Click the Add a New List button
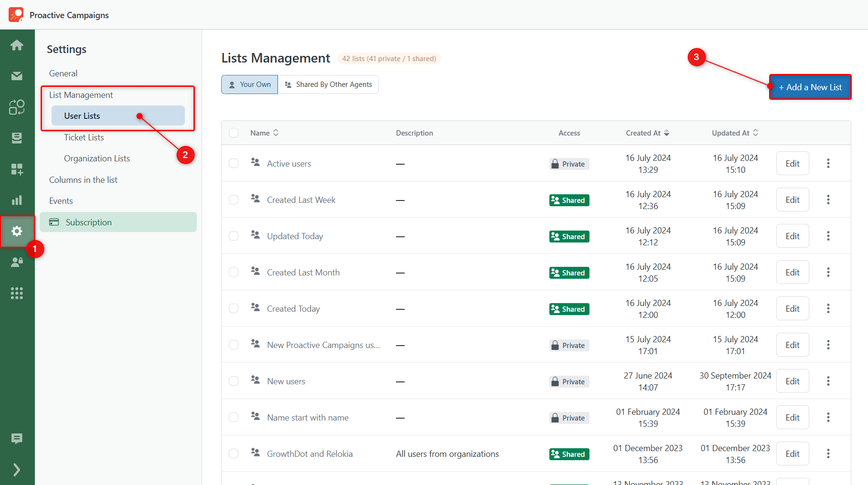This screenshot has width=868, height=485. coord(810,87)
